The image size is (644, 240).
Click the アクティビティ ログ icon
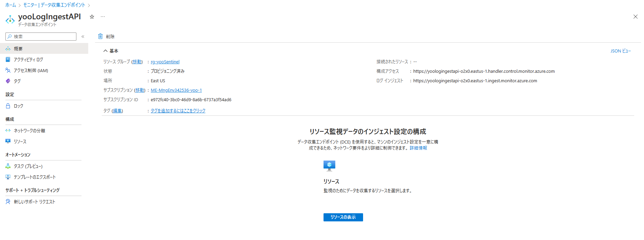[8, 60]
